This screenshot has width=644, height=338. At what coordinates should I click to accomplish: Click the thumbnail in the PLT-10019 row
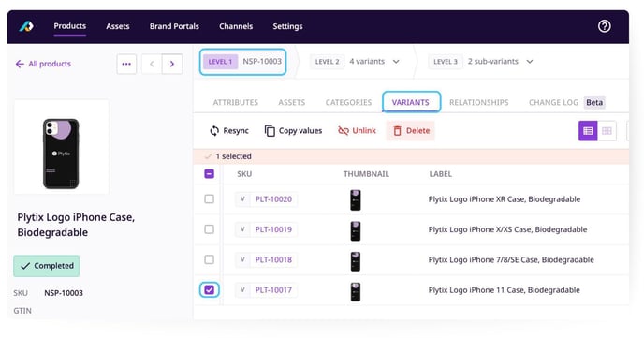coord(356,230)
